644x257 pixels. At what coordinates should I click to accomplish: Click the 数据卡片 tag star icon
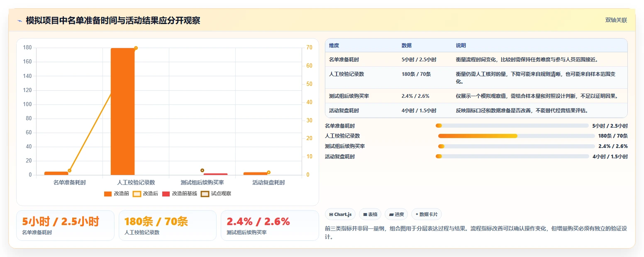417,214
